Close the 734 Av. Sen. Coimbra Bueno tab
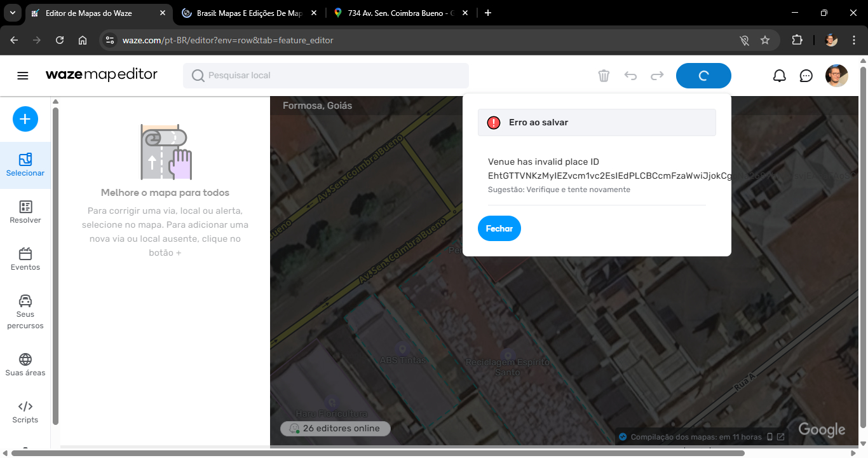This screenshot has width=868, height=458. point(465,13)
